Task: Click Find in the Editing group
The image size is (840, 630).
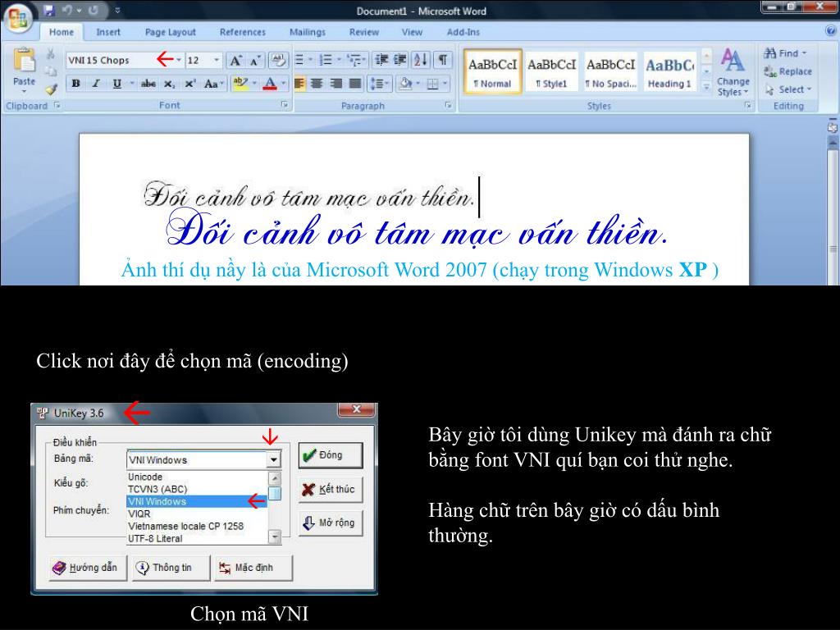Action: pos(785,53)
